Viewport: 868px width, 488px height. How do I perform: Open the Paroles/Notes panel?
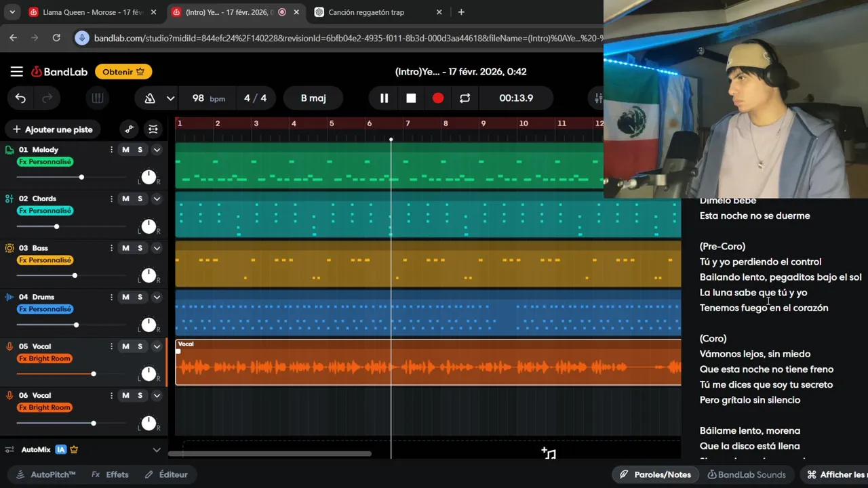point(655,474)
